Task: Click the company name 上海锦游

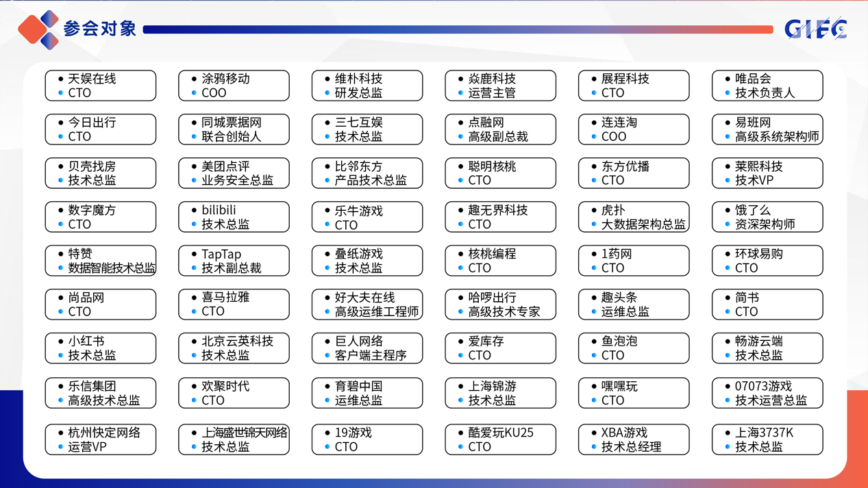Action: [492, 387]
